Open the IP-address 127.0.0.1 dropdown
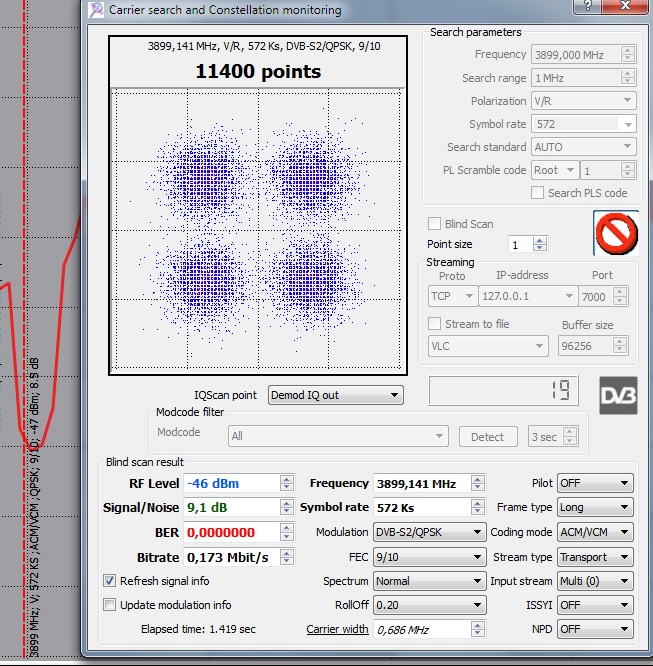653x666 pixels. point(528,296)
